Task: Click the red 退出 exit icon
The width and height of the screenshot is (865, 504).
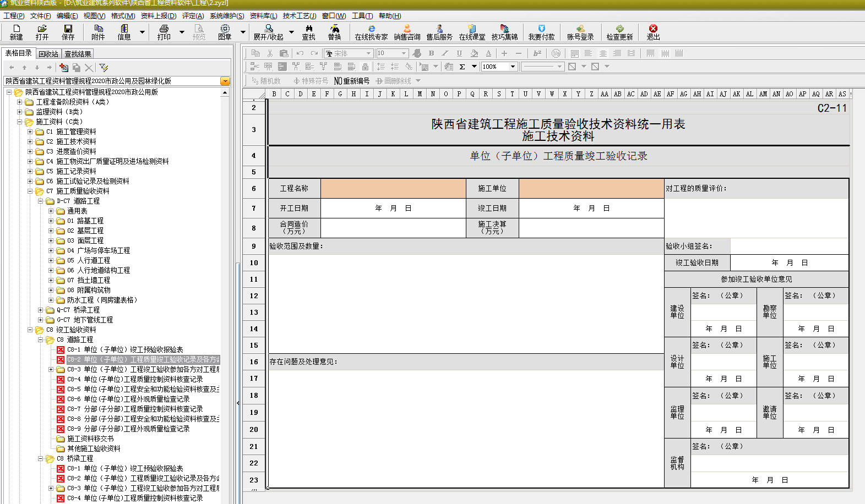Action: click(x=653, y=32)
